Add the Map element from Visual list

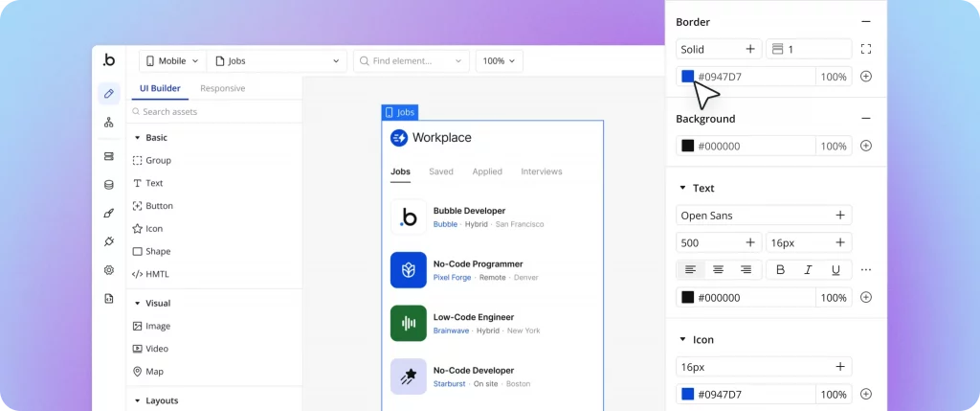[x=147, y=371]
